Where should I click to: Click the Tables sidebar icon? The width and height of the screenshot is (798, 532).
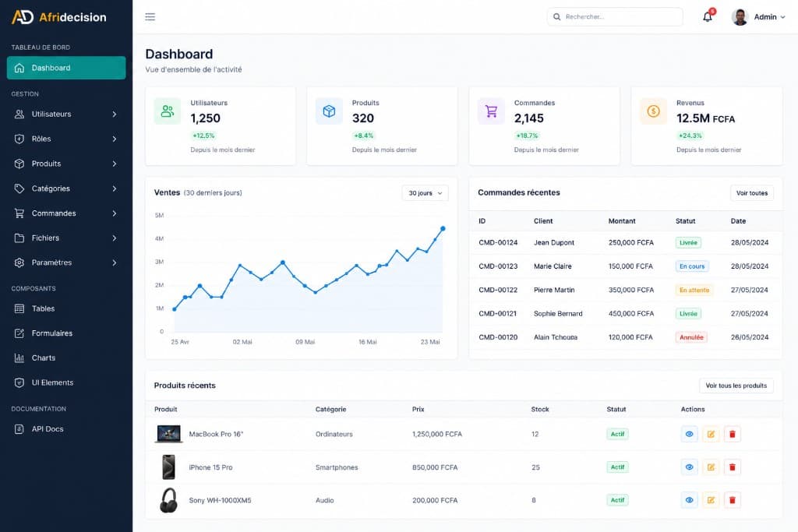[x=19, y=308]
